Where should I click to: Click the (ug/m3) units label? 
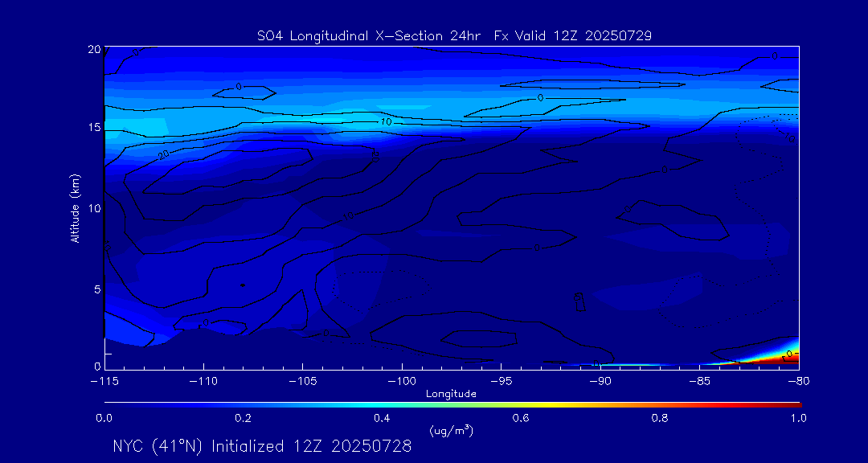click(451, 431)
